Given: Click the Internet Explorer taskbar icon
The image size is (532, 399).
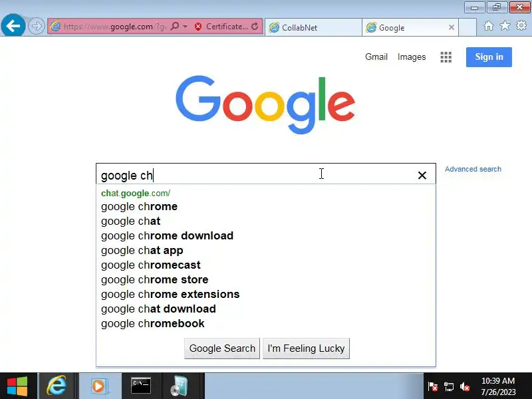Looking at the screenshot, I should point(57,386).
